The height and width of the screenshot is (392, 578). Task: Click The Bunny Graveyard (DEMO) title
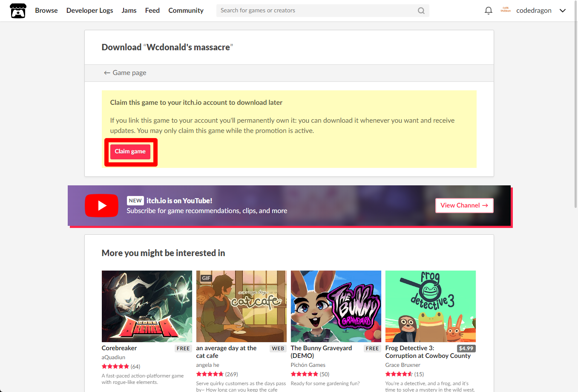(x=322, y=352)
